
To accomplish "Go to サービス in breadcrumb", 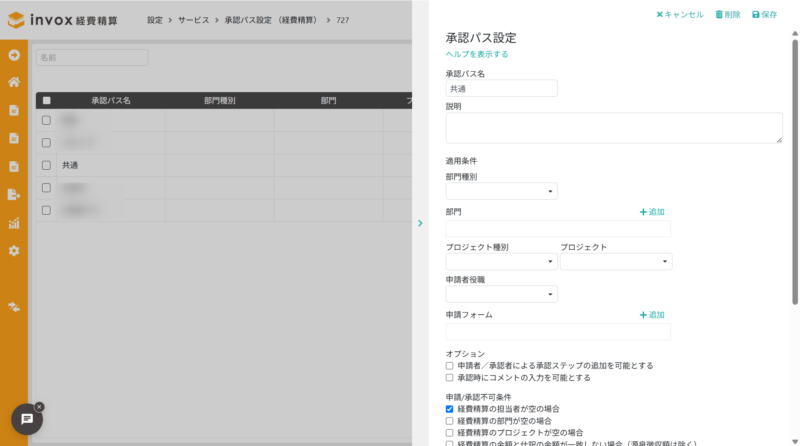I will pos(193,20).
